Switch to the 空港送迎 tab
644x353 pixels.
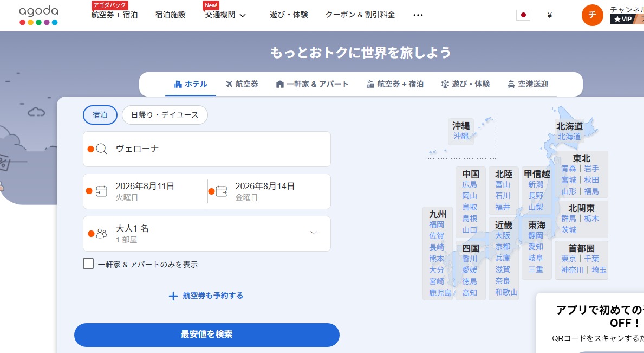(x=528, y=84)
